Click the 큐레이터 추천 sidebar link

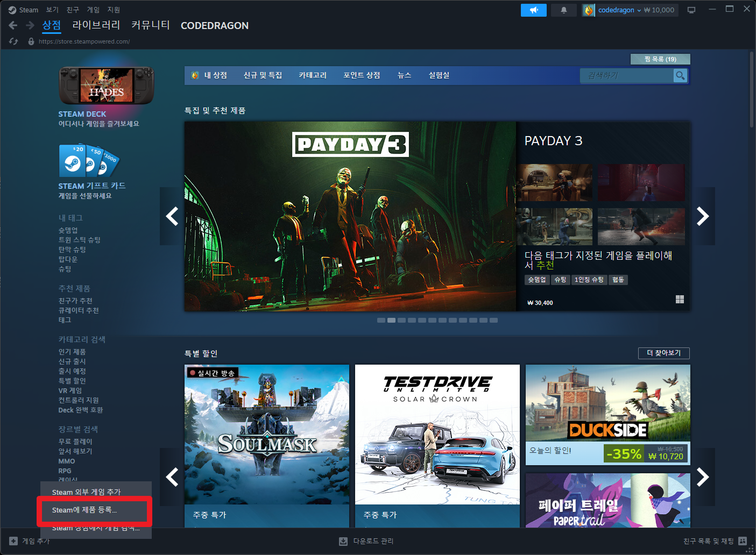[x=79, y=310]
